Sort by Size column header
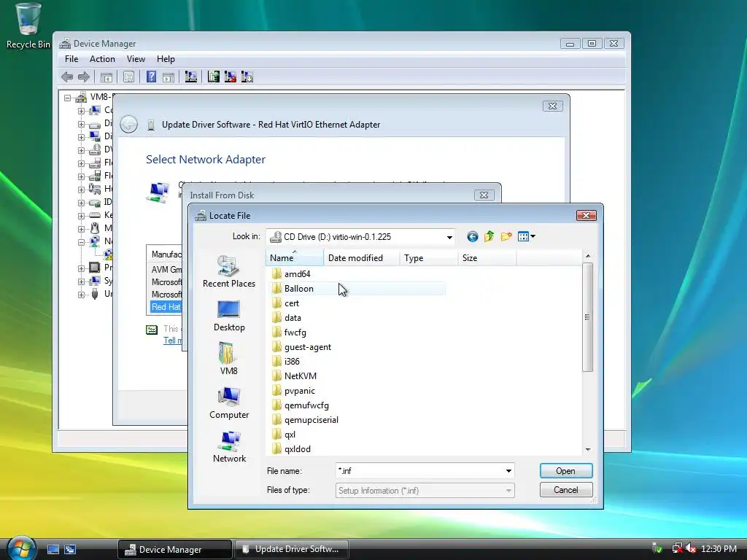The height and width of the screenshot is (560, 747). point(487,257)
